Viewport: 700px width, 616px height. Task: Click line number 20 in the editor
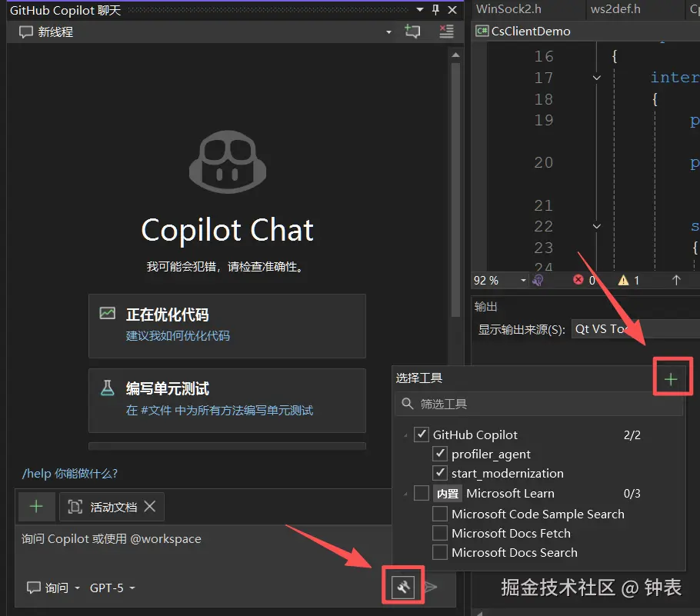(x=543, y=162)
